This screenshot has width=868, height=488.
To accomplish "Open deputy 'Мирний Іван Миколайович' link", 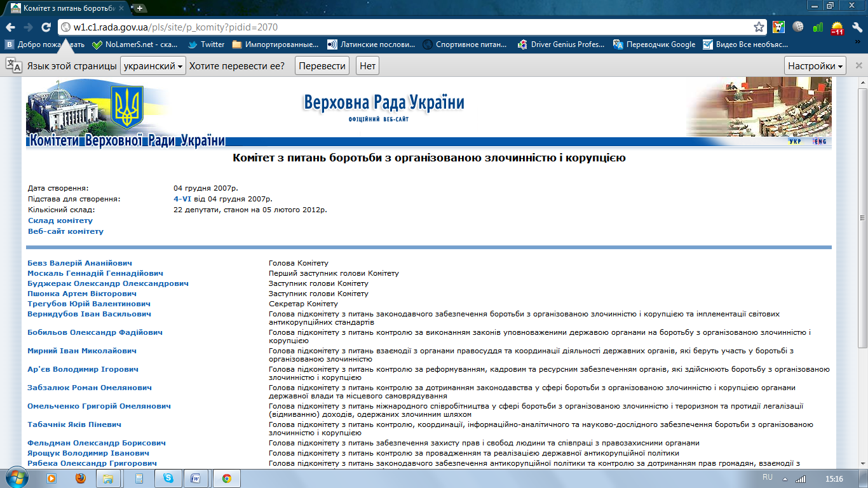I will [x=82, y=351].
